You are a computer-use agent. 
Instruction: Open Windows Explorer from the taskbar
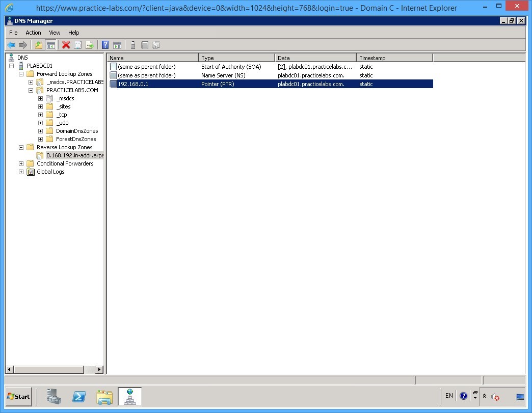coord(104,397)
